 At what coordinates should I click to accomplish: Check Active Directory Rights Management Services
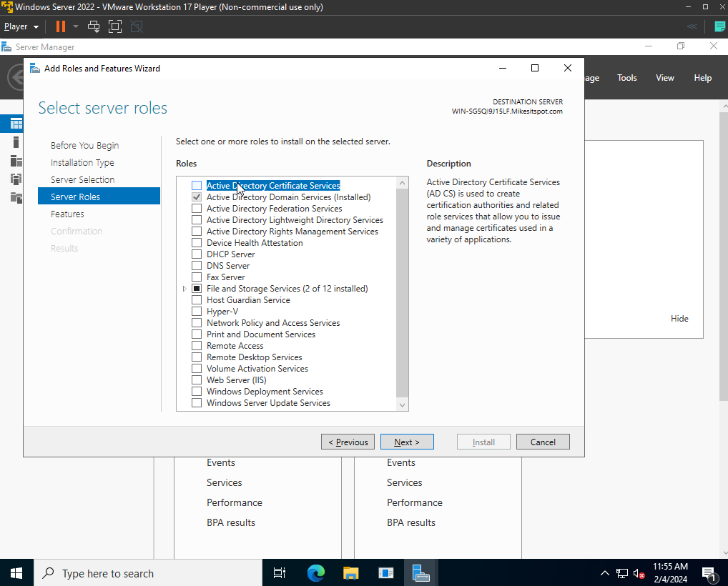coord(197,231)
